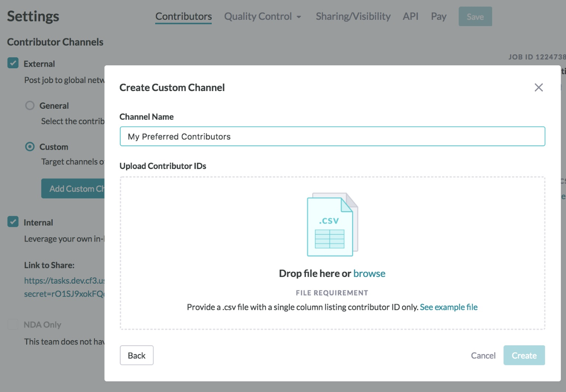Select the General radio button

point(30,105)
